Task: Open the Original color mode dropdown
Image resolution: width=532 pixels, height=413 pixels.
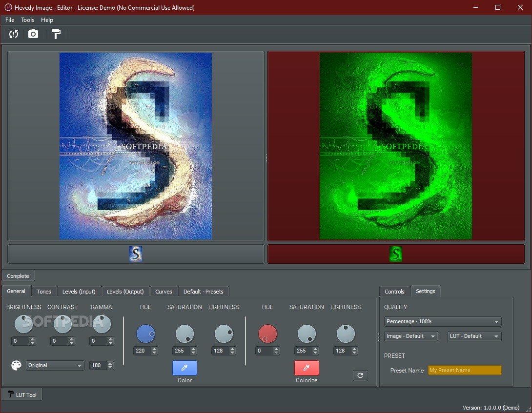Action: 55,365
